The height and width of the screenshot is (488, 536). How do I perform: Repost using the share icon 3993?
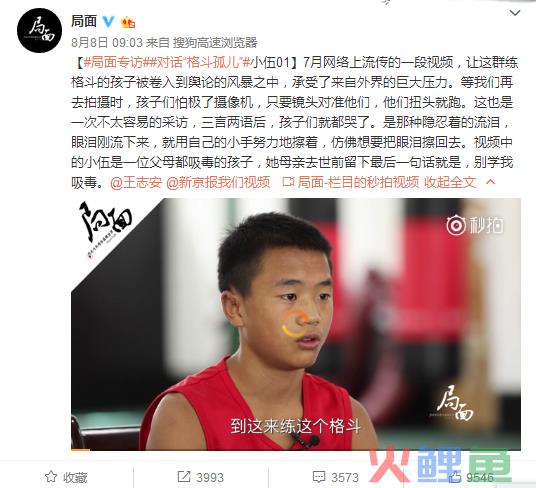[201, 477]
